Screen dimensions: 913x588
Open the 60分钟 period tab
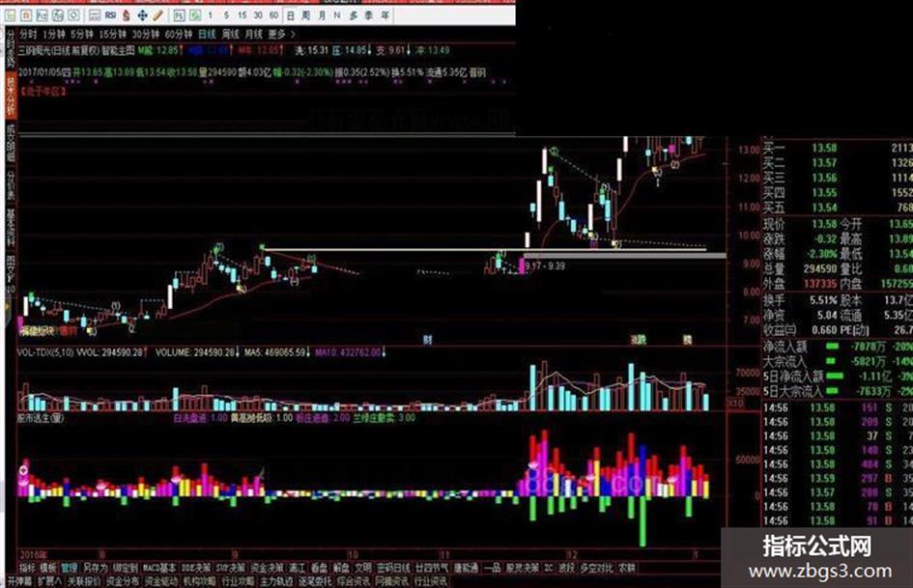(x=178, y=35)
